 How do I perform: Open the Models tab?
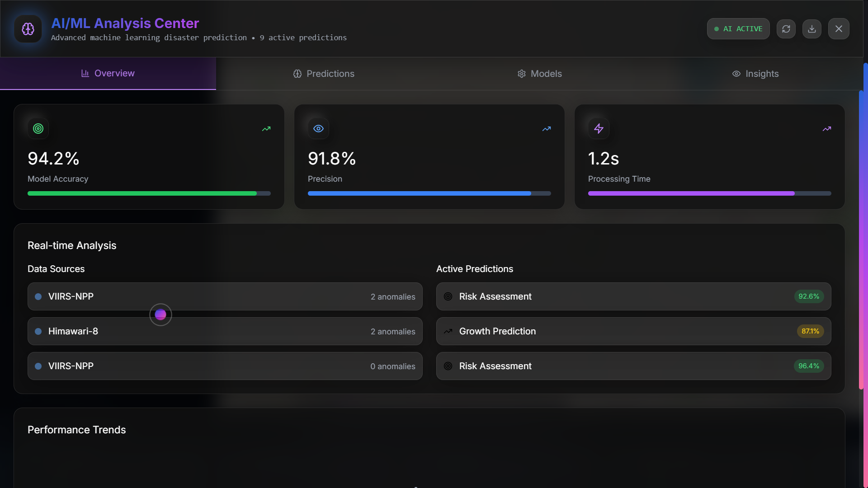click(x=539, y=74)
